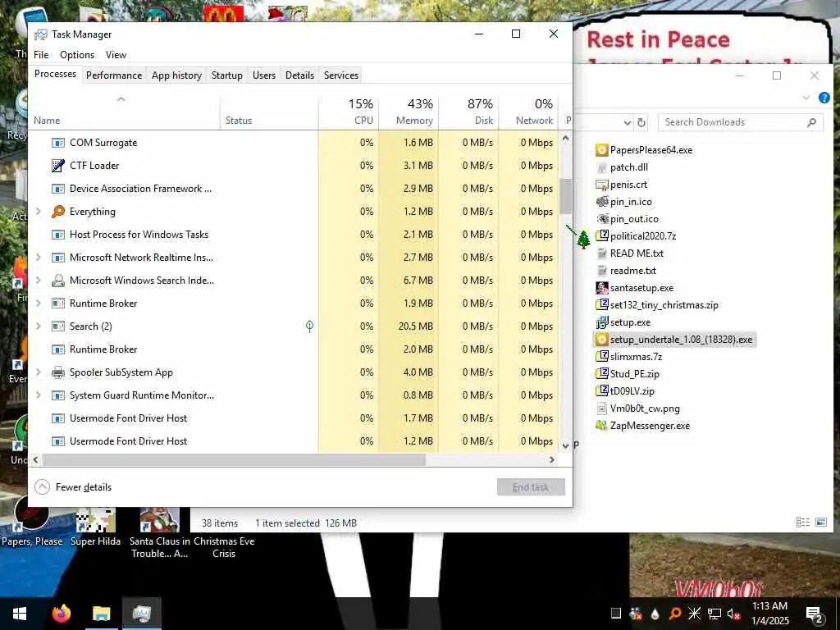This screenshot has width=840, height=630.
Task: Select setup_undertale_1.08_(18328).exe in Downloads
Action: (x=674, y=339)
